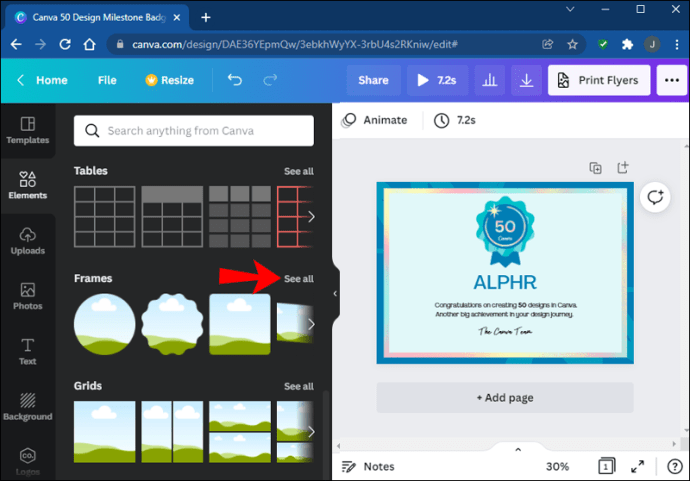Click the duplicate page icon above canvas
690x481 pixels.
click(595, 168)
